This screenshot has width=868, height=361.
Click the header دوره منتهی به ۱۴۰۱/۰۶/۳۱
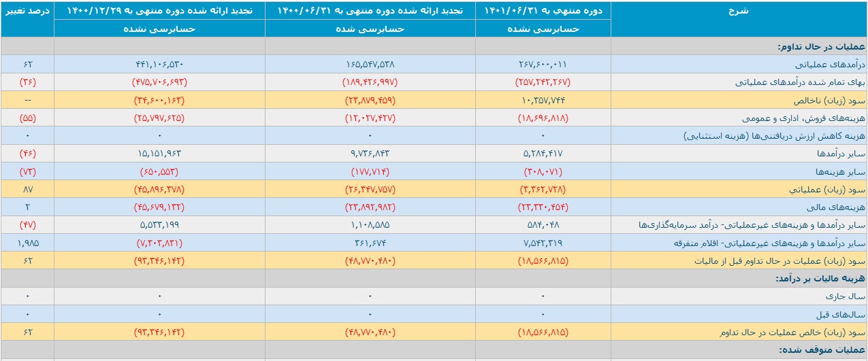click(543, 11)
